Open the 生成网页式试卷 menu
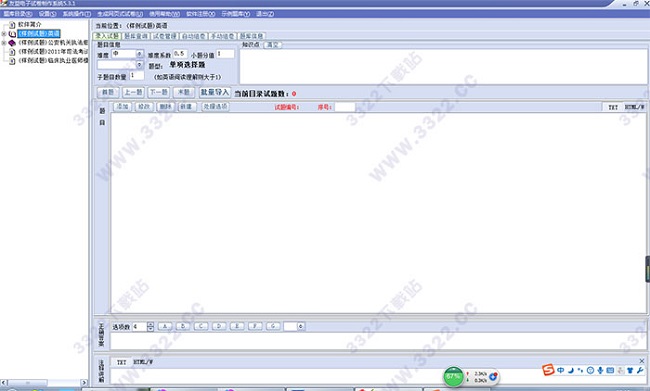650x391 pixels. [x=120, y=14]
